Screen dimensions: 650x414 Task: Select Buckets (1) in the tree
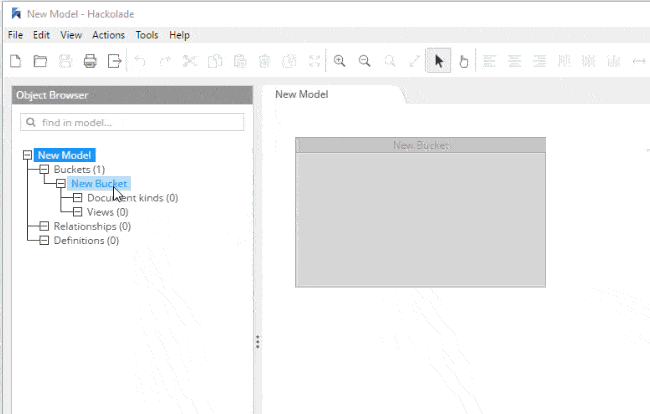click(x=79, y=169)
